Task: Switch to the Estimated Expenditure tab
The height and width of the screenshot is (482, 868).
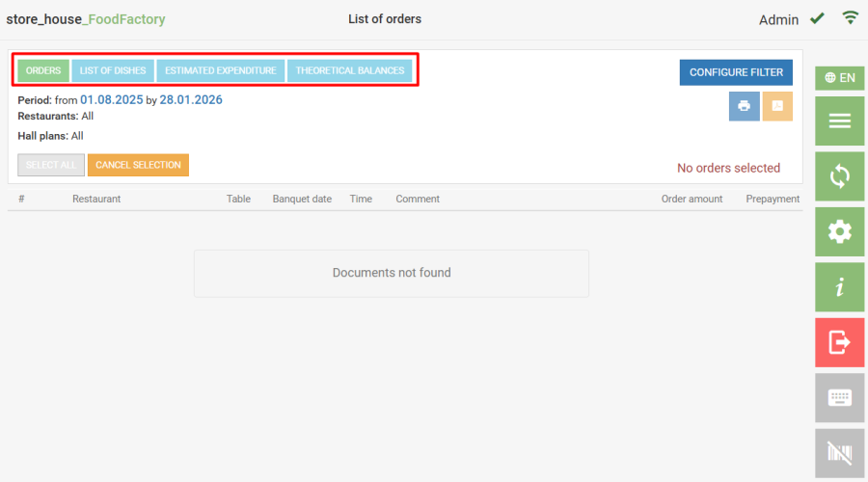Action: coord(221,70)
